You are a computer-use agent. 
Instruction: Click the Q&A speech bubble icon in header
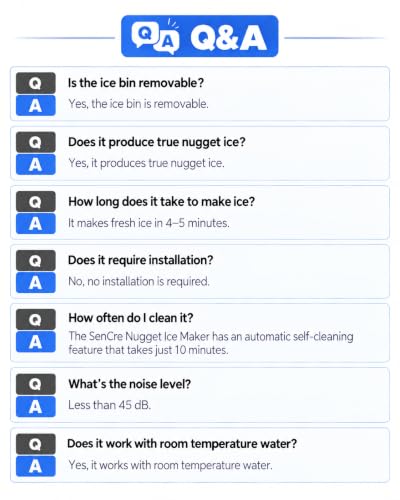pos(156,37)
